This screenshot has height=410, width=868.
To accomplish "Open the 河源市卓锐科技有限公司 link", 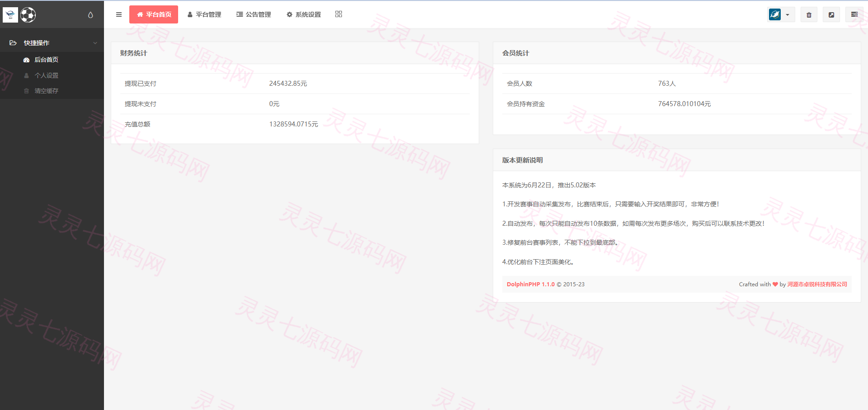I will pos(817,284).
